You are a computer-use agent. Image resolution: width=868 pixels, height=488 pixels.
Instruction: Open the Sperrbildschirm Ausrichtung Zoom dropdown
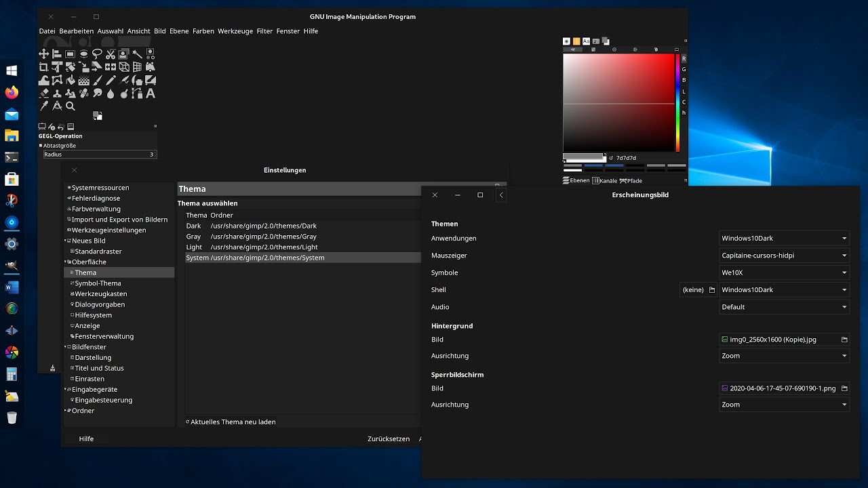(x=784, y=405)
